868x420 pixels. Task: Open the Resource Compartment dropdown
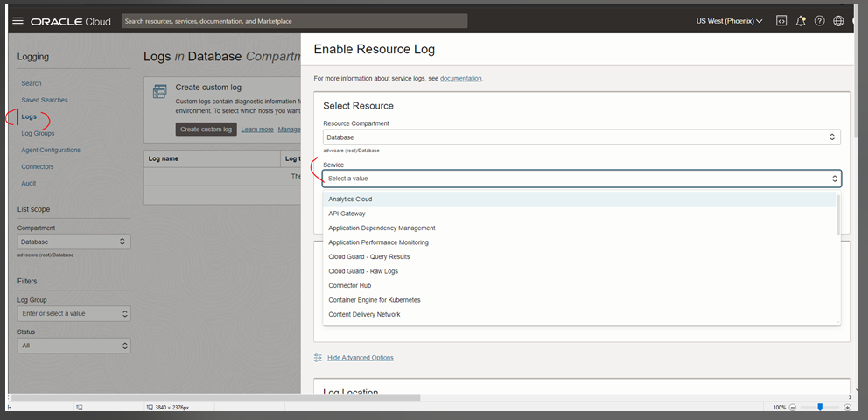pos(581,137)
